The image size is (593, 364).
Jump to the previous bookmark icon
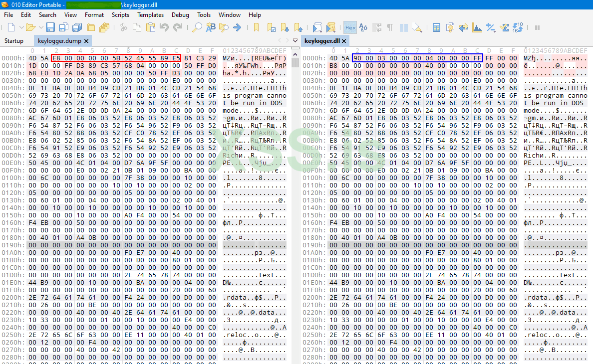pos(298,27)
